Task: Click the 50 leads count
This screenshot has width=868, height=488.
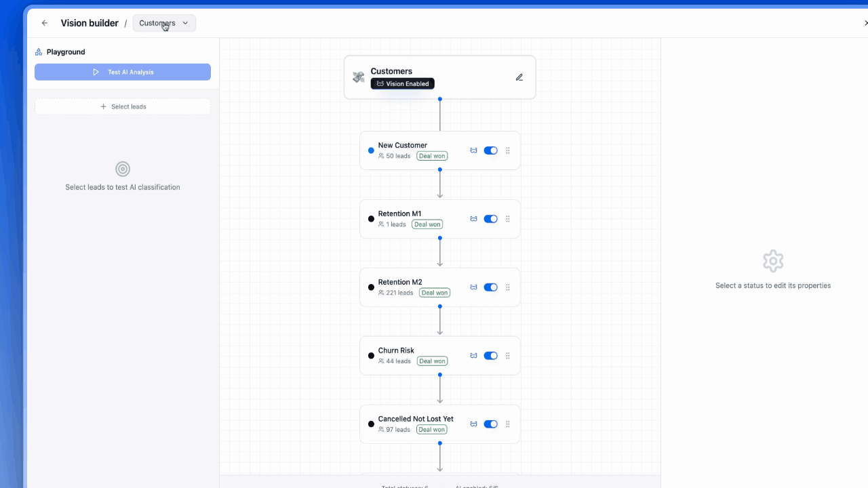Action: click(x=395, y=156)
